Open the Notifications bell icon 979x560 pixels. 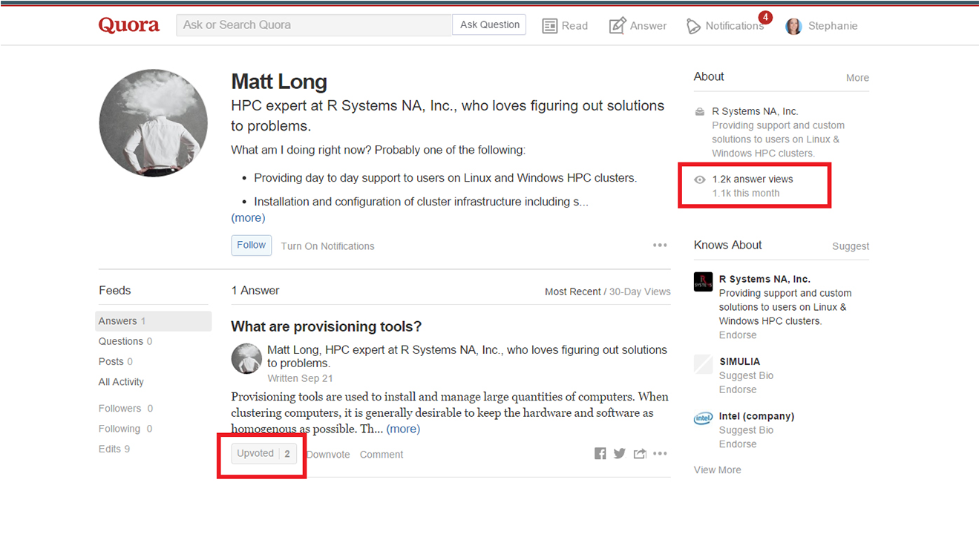[693, 26]
